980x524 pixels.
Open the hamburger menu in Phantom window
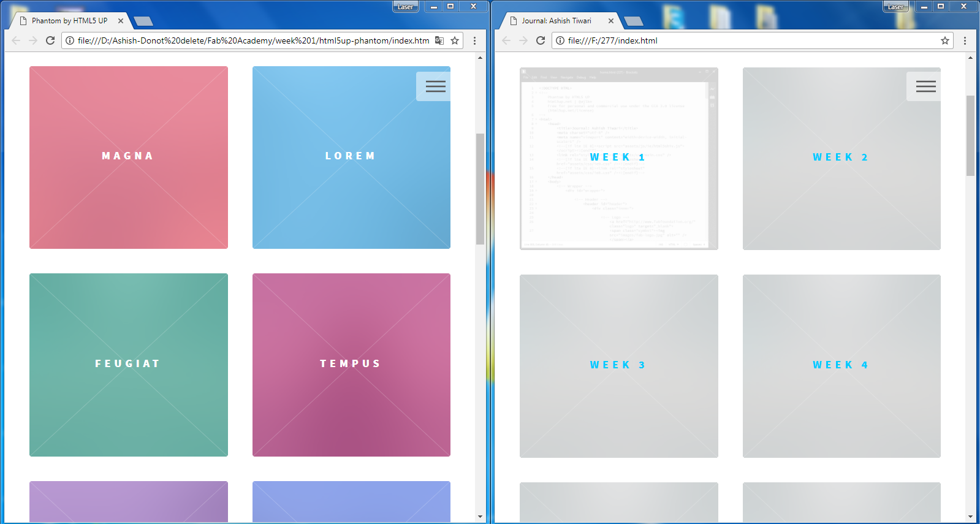[435, 86]
